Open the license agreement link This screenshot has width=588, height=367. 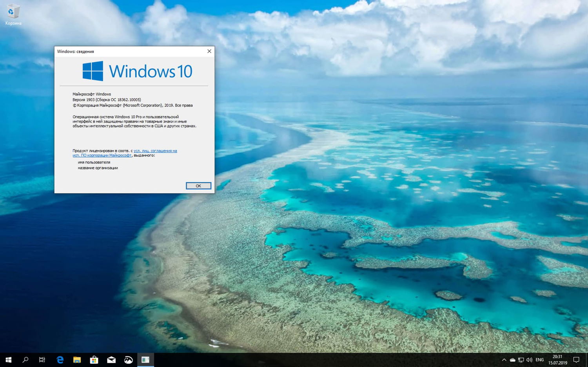coord(155,151)
